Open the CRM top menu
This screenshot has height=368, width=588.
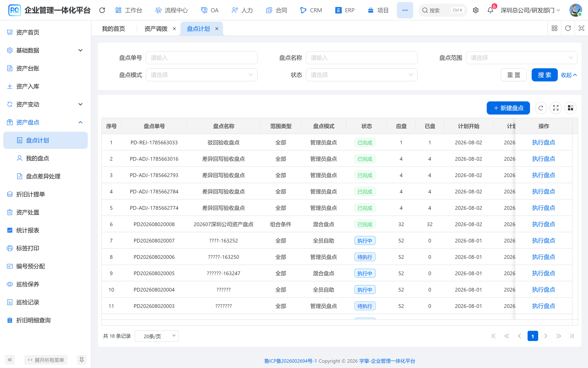pyautogui.click(x=311, y=10)
